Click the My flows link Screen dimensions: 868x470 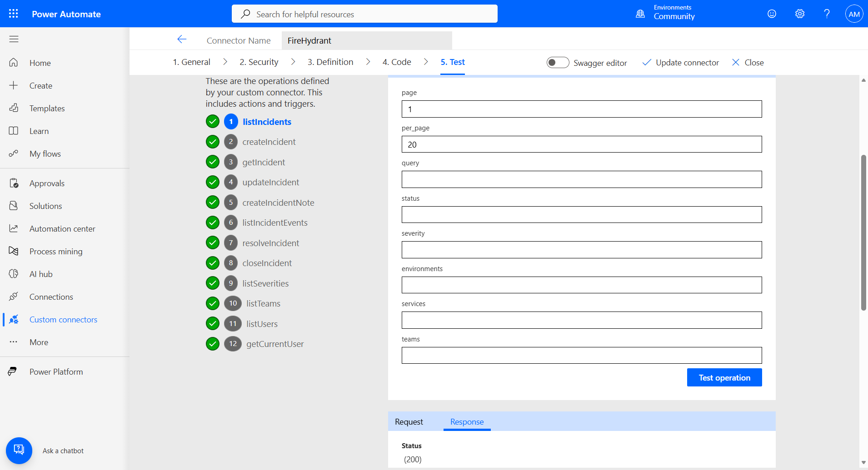tap(45, 153)
